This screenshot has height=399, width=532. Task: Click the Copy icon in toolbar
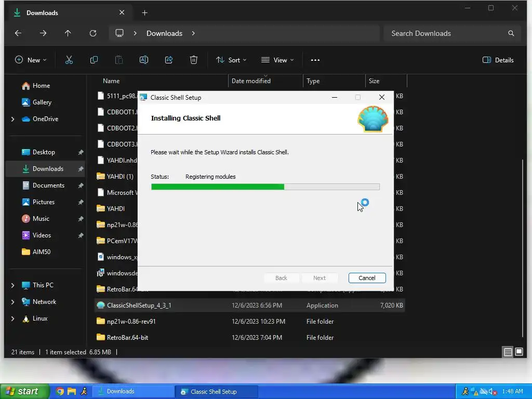click(94, 60)
